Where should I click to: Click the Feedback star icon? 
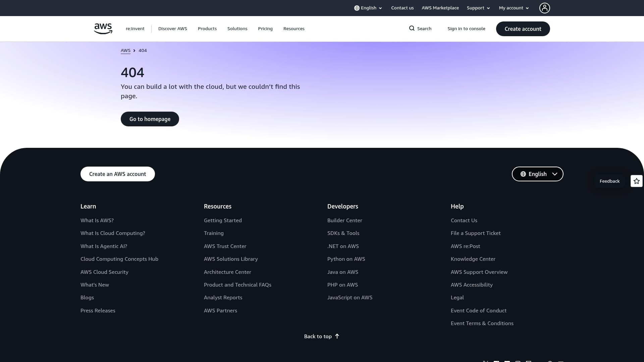click(636, 181)
